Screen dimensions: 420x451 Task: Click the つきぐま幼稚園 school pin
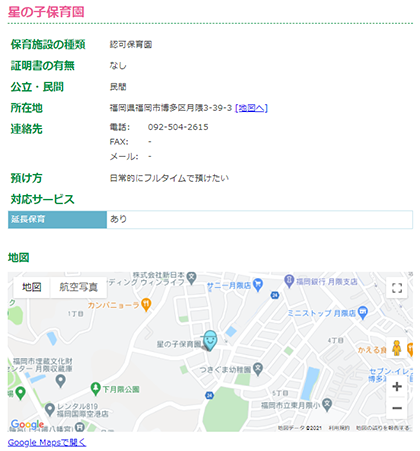pyautogui.click(x=258, y=369)
